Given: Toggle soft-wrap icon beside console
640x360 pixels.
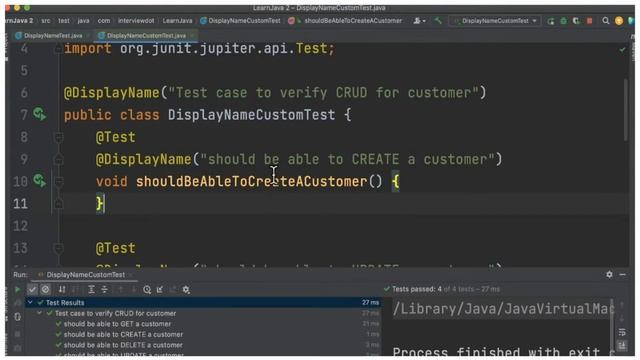Looking at the screenshot, I should [622, 332].
